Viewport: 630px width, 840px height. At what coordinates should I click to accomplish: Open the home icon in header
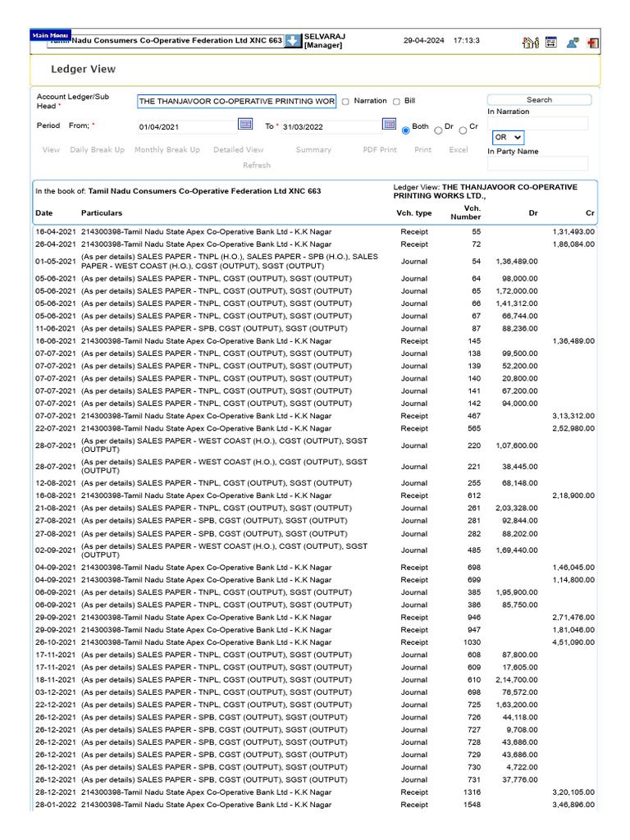pos(531,43)
